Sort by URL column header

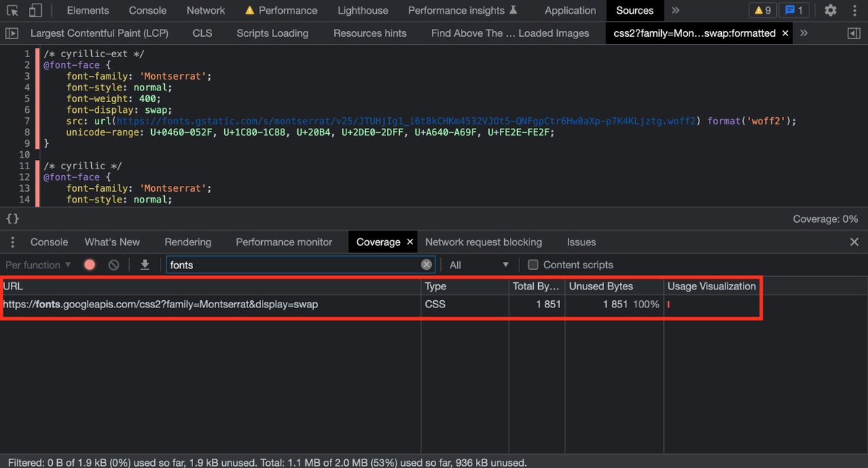tap(211, 286)
